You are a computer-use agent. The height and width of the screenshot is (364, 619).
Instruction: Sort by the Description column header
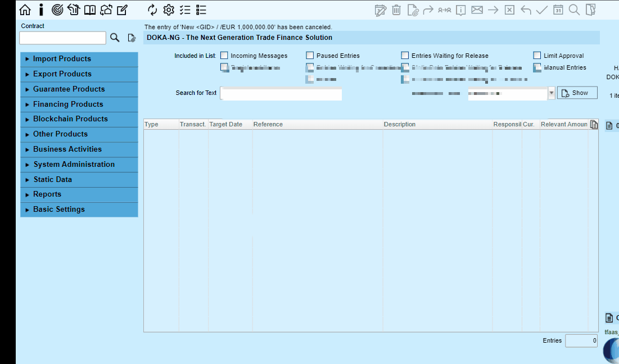437,124
